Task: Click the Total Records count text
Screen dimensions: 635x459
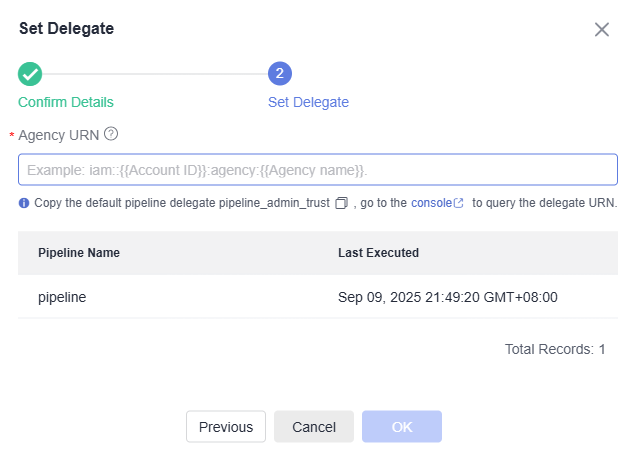Action: tap(555, 349)
